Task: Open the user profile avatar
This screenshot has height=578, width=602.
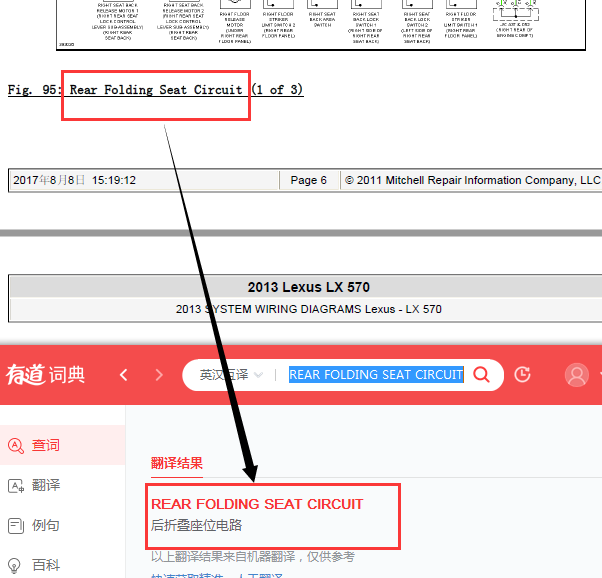Action: coord(577,375)
